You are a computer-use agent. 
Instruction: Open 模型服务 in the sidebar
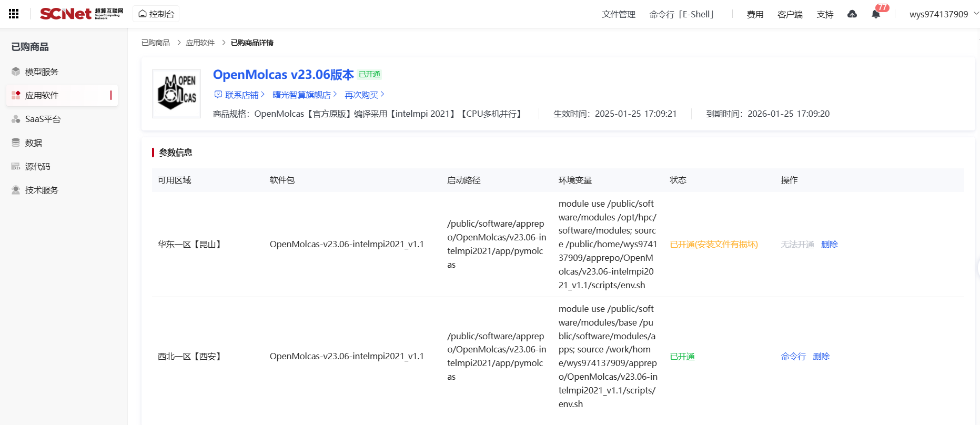[x=42, y=72]
